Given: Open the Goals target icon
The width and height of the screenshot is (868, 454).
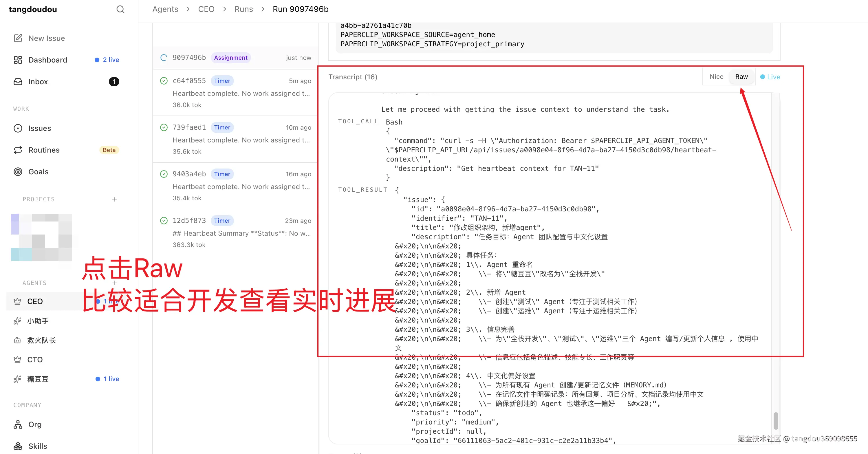Looking at the screenshot, I should (x=18, y=172).
